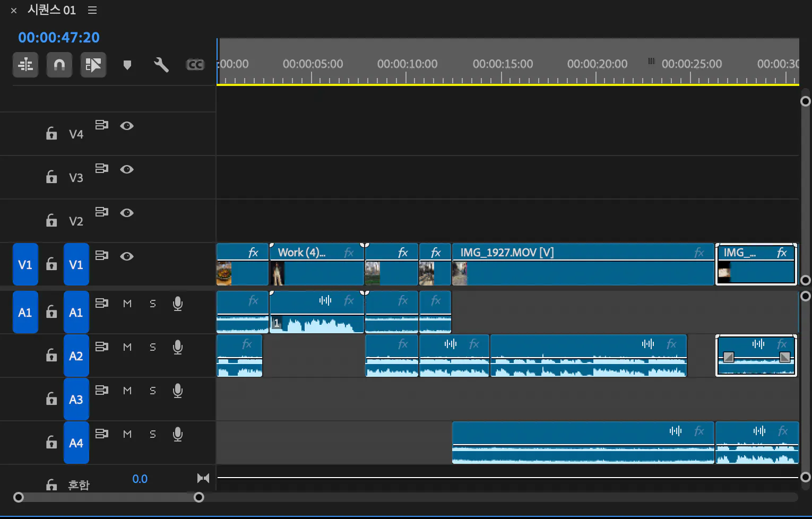Toggle A3 track targeting button
Screen dimensions: 812x519
tap(76, 400)
